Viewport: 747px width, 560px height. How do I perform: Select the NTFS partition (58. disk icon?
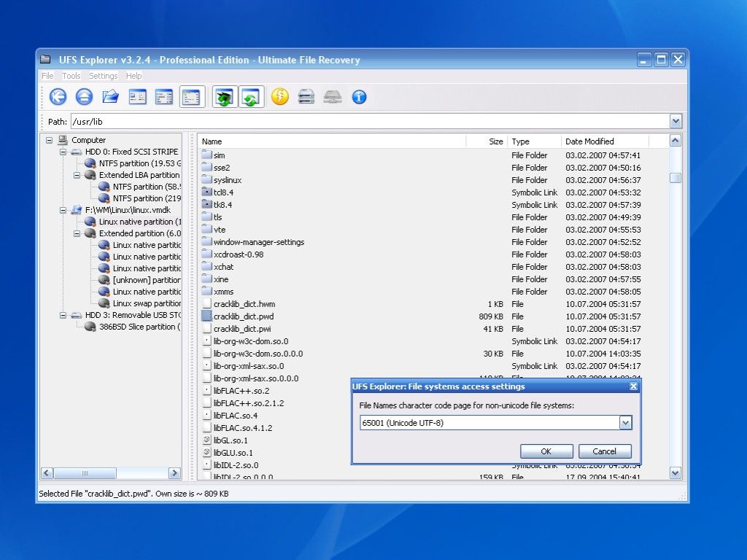[x=104, y=187]
